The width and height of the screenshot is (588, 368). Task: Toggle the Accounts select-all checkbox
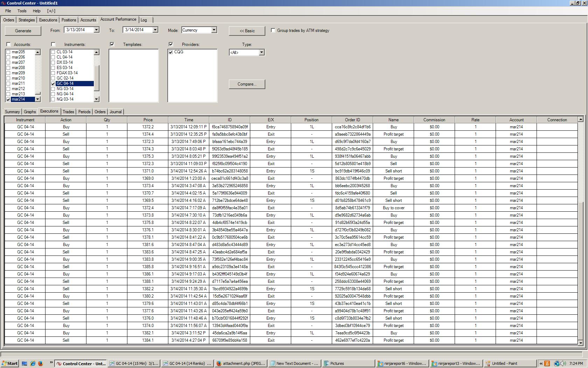click(9, 45)
